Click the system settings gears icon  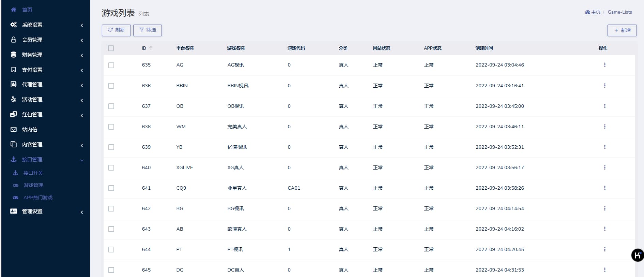[x=14, y=25]
